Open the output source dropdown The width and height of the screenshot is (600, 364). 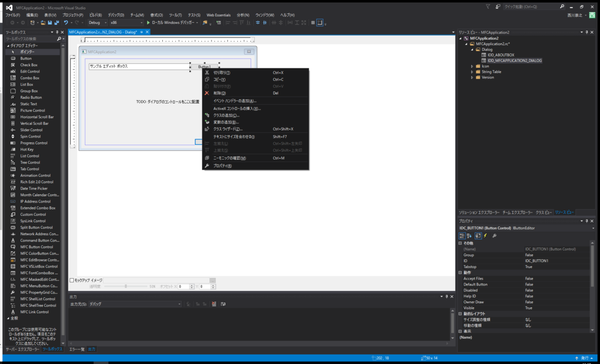pyautogui.click(x=135, y=304)
